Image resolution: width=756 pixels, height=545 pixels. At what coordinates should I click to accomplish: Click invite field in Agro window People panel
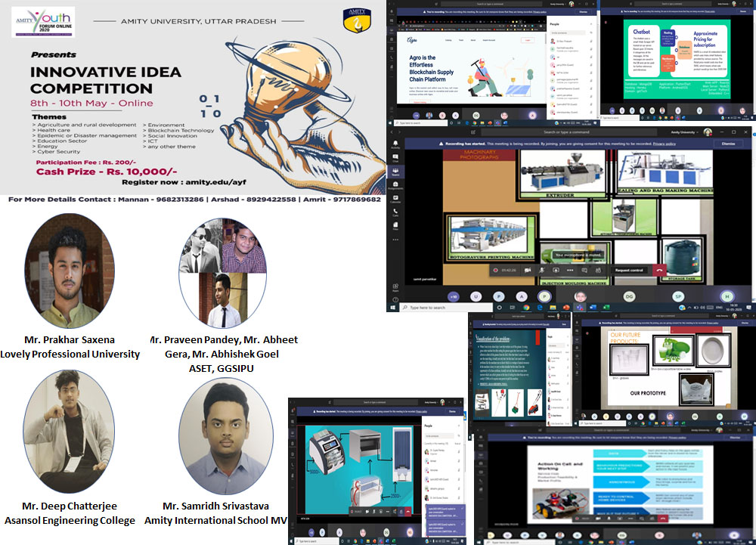pyautogui.click(x=569, y=33)
